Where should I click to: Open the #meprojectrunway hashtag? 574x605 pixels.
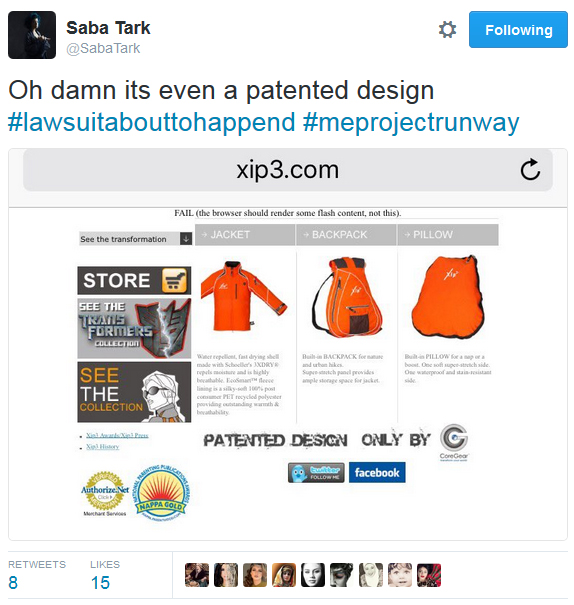pos(411,122)
